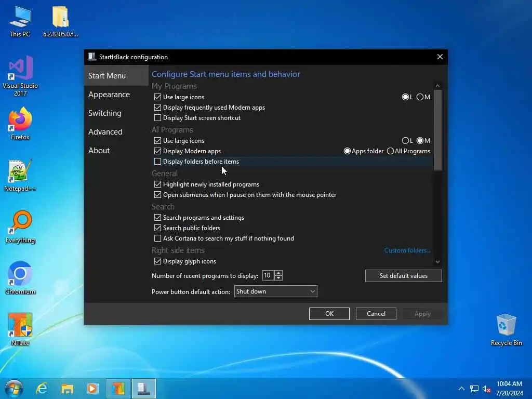Uncheck Search programs and settings

tap(157, 218)
